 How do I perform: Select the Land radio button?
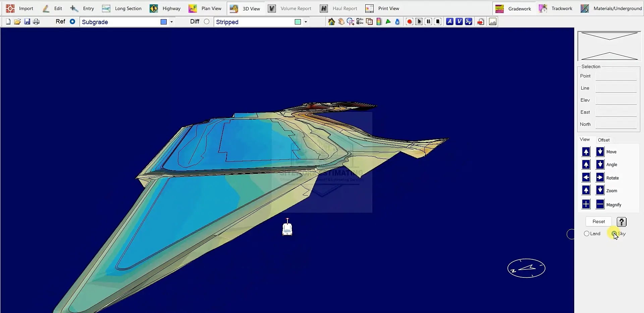tap(587, 233)
